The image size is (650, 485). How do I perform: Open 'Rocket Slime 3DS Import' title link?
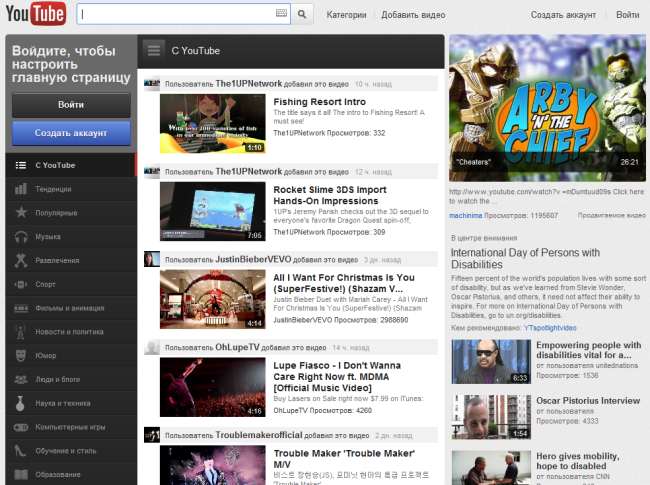tap(330, 195)
